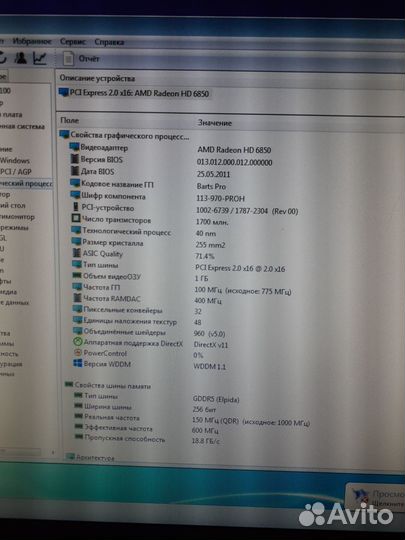This screenshot has width=405, height=540.
Task: Click the line graph toolbar icon
Action: click(x=40, y=58)
